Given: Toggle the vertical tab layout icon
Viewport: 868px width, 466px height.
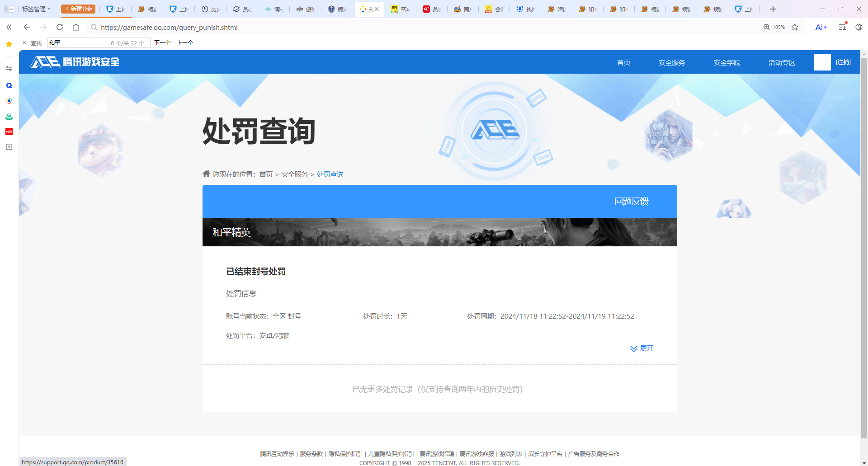Looking at the screenshot, I should pyautogui.click(x=9, y=9).
